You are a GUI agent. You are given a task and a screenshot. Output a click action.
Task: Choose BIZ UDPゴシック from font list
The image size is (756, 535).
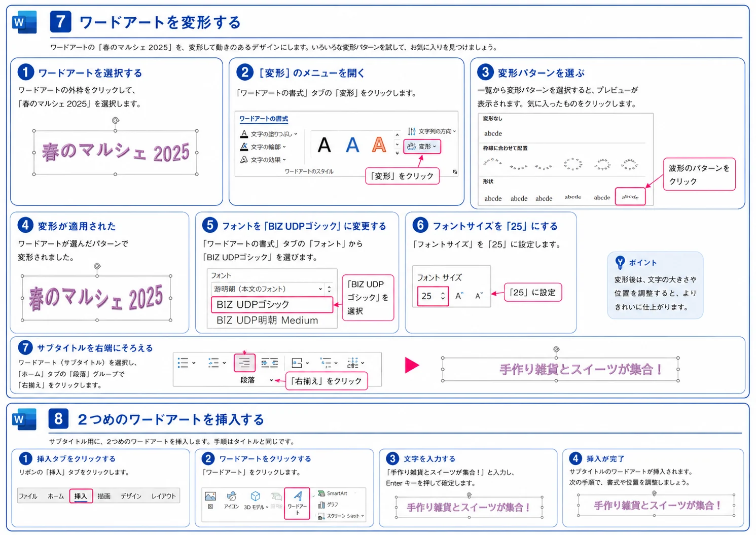272,304
